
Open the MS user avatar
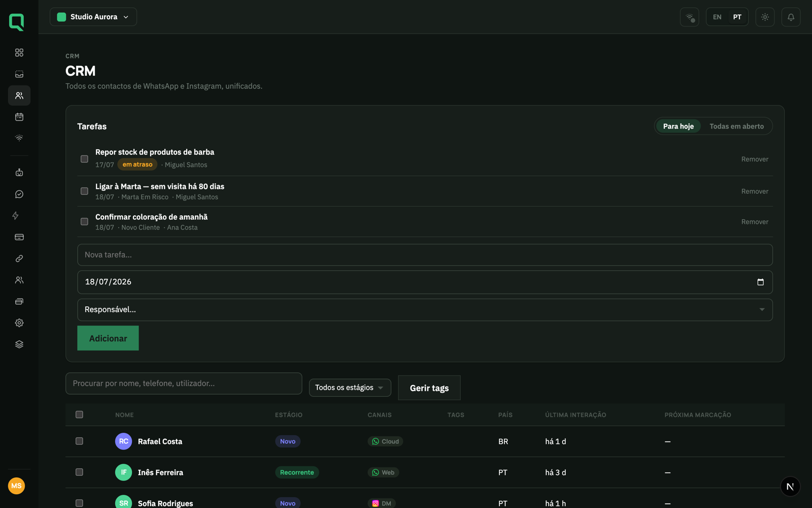point(17,486)
